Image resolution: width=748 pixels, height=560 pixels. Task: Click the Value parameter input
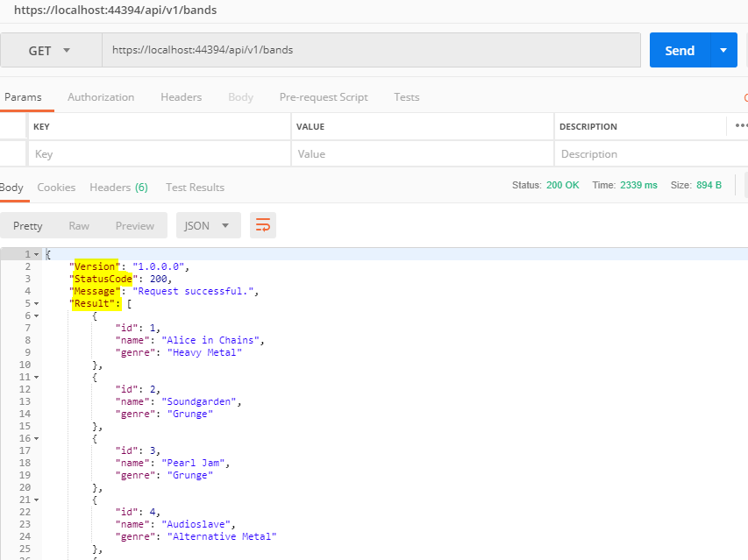[x=422, y=154]
